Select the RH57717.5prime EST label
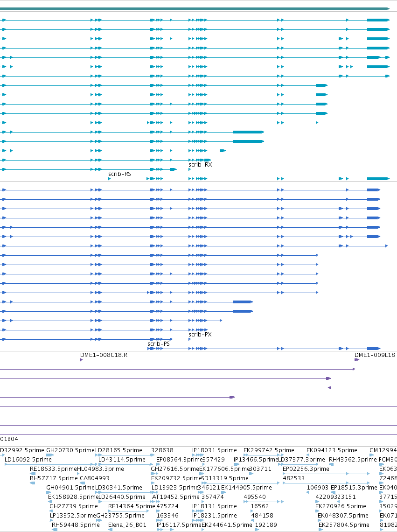397x532 pixels. (54, 478)
